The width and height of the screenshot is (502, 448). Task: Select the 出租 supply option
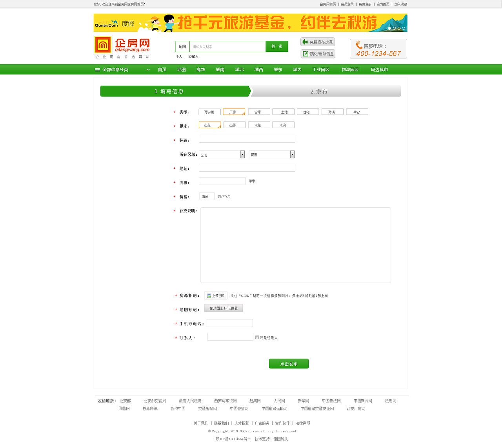point(209,125)
